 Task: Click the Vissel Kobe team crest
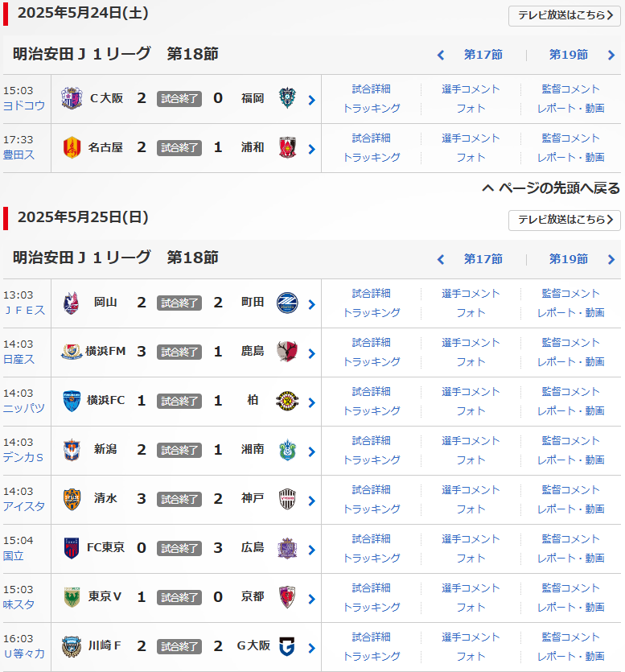(x=287, y=499)
